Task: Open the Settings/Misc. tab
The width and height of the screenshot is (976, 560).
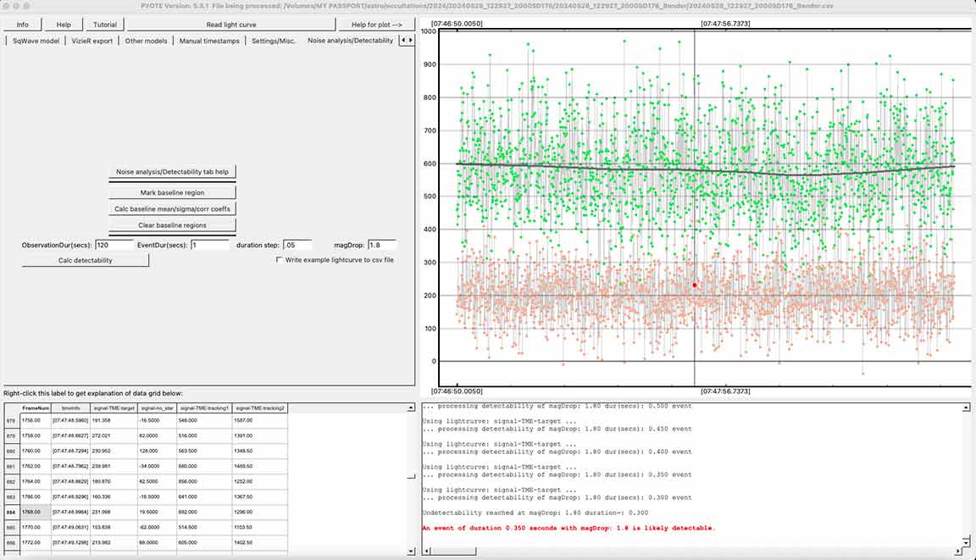Action: [x=274, y=41]
